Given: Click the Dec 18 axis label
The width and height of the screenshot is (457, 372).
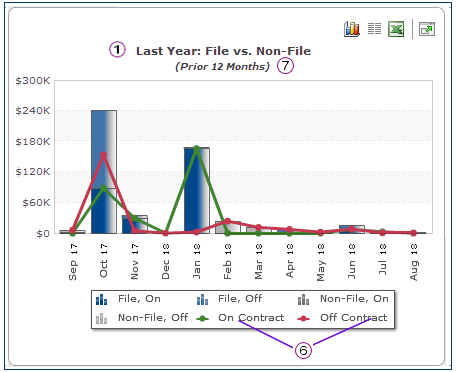Looking at the screenshot, I should point(166,262).
